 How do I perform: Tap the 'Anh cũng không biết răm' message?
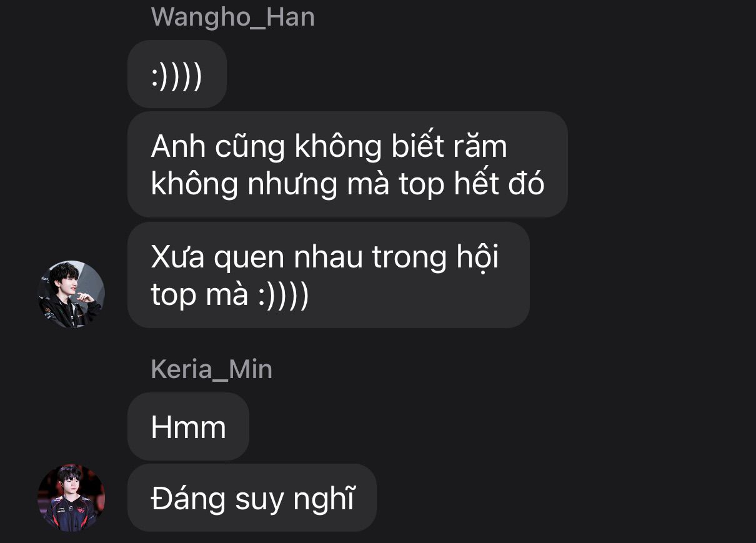(347, 165)
